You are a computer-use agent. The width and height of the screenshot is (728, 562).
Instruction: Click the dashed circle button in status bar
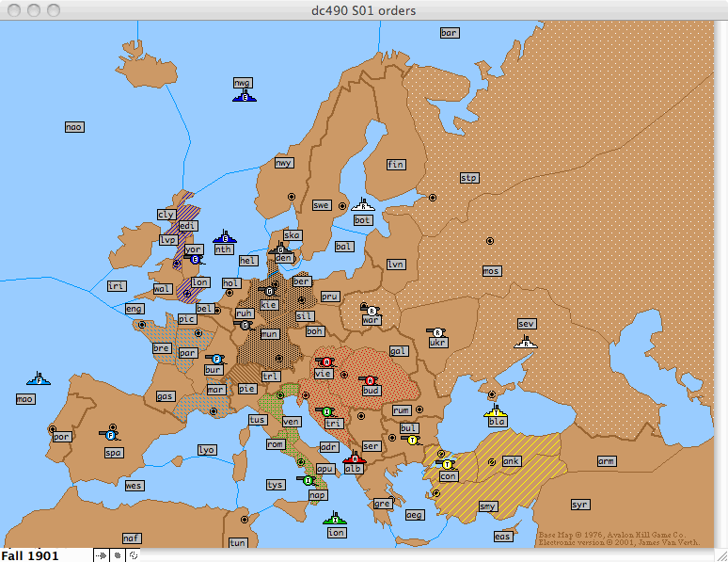coord(133,555)
